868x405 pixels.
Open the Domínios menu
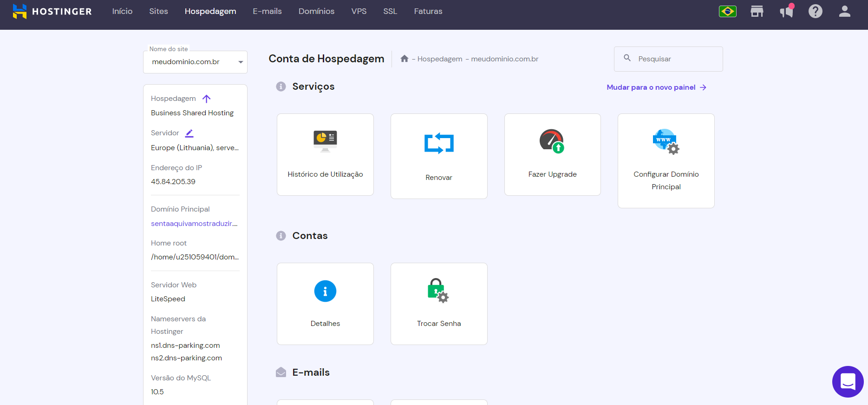click(x=316, y=11)
